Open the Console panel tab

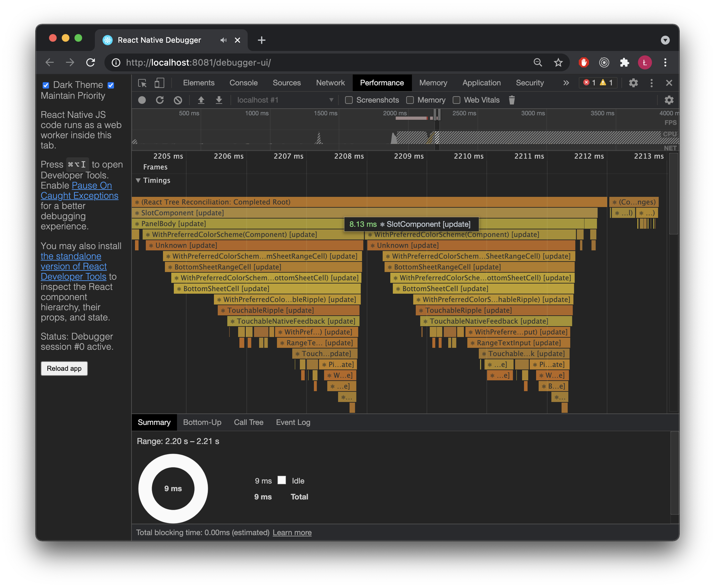(244, 83)
